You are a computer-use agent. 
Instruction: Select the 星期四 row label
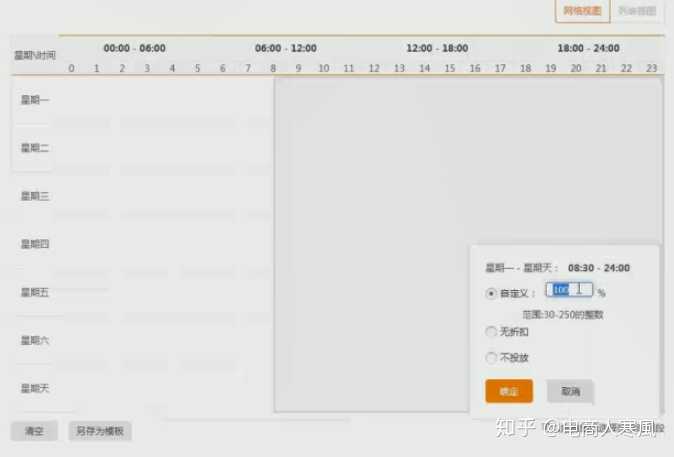point(35,244)
